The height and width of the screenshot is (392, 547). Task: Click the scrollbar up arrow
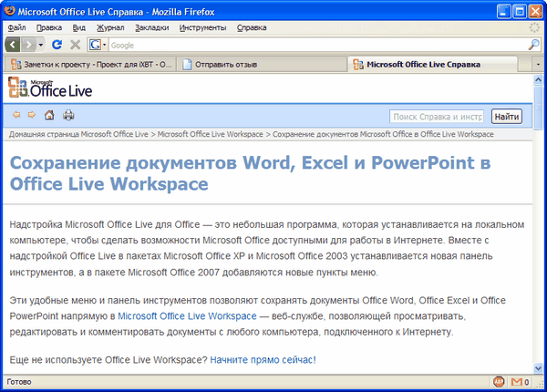[538, 80]
